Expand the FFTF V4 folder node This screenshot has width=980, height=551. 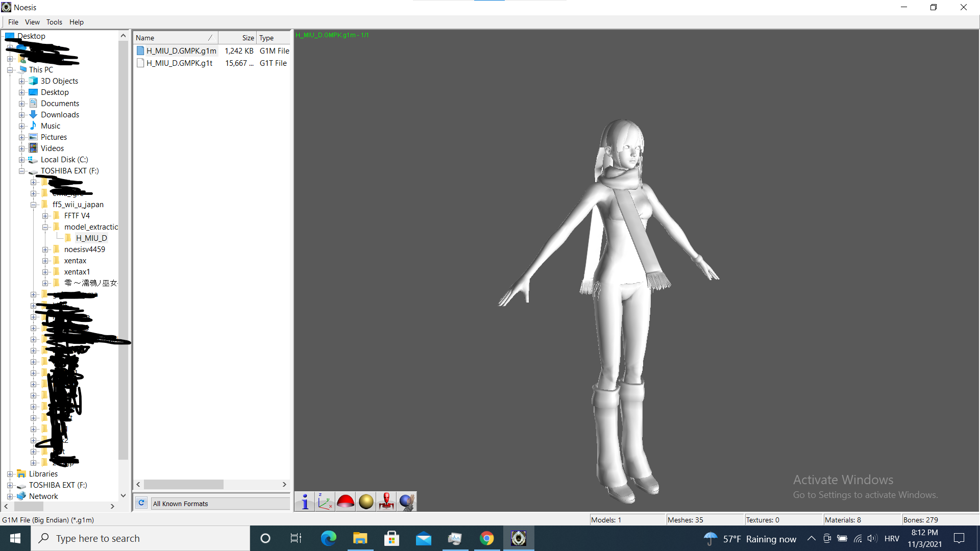click(x=45, y=216)
